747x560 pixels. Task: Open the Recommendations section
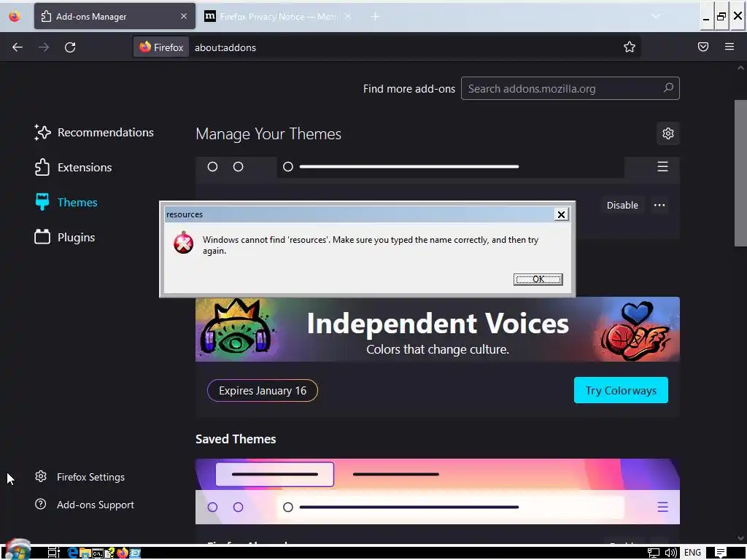[x=94, y=133]
